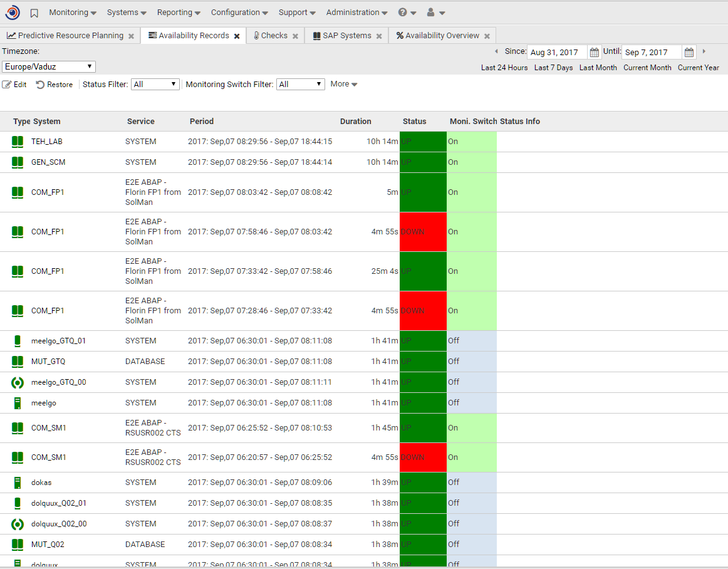Open the Since date calendar picker
Image resolution: width=728 pixels, height=569 pixels.
[x=595, y=52]
